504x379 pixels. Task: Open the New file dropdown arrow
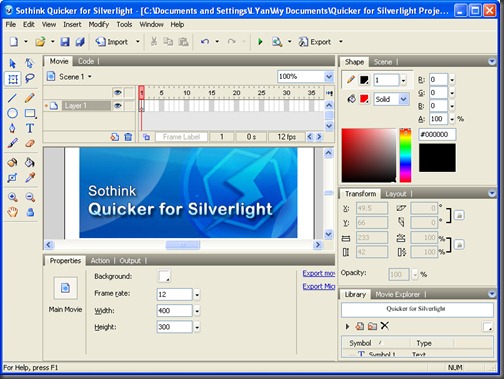pyautogui.click(x=26, y=42)
